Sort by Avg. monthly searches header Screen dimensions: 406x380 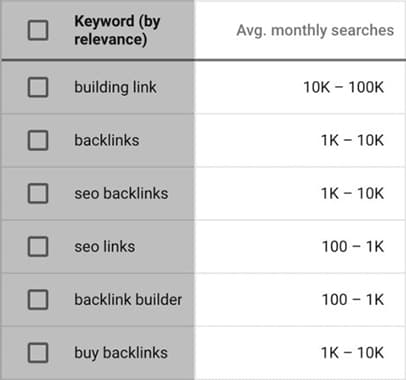click(x=315, y=30)
